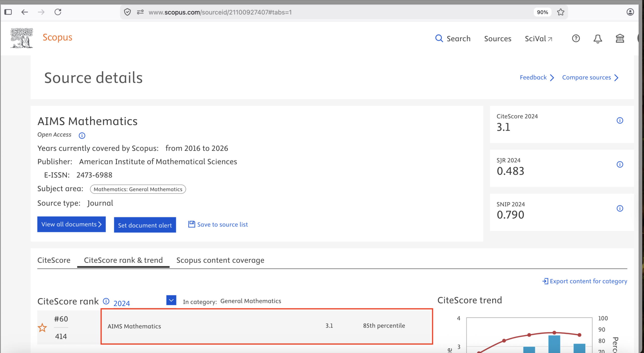Open the notifications bell icon
The width and height of the screenshot is (644, 353).
click(x=598, y=39)
